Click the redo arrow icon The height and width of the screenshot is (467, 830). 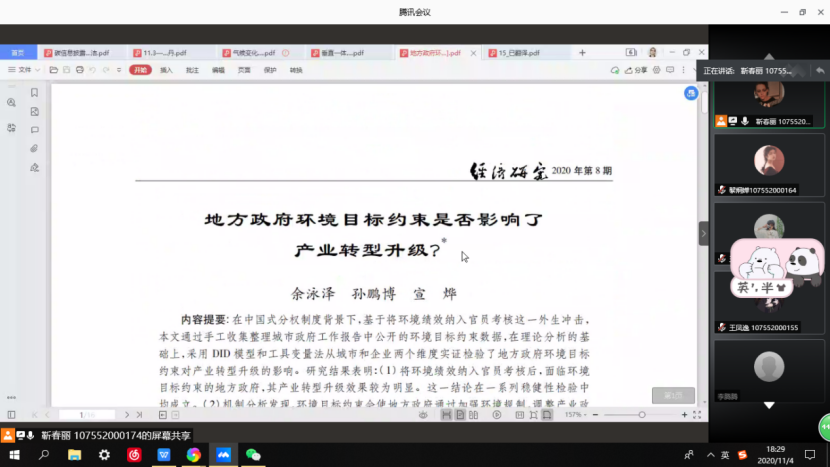(x=106, y=70)
